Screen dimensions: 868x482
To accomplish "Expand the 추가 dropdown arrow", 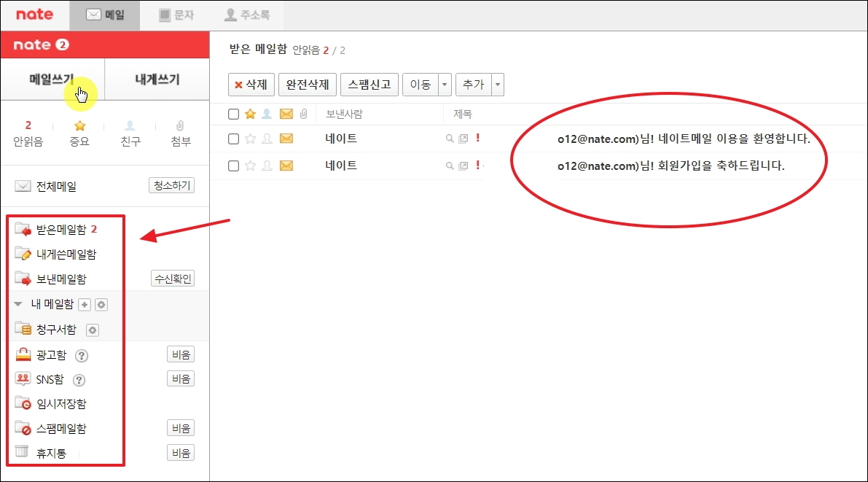I will [498, 85].
